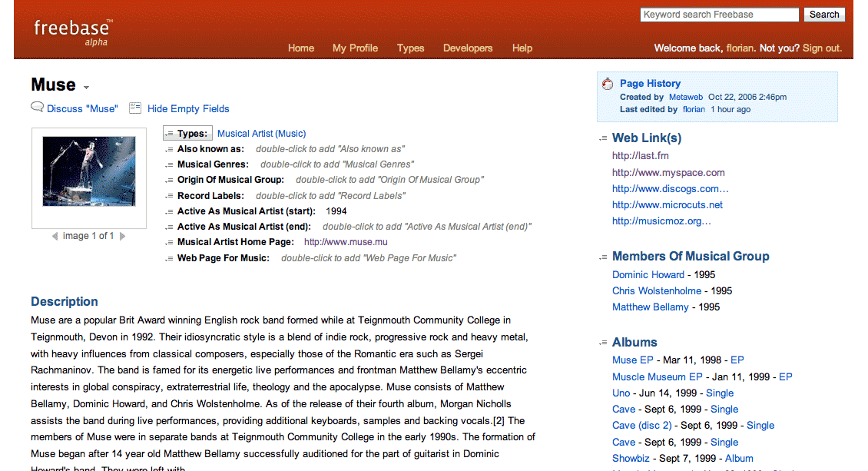Click the Muse concert image thumbnail
868x471 pixels.
click(x=89, y=171)
